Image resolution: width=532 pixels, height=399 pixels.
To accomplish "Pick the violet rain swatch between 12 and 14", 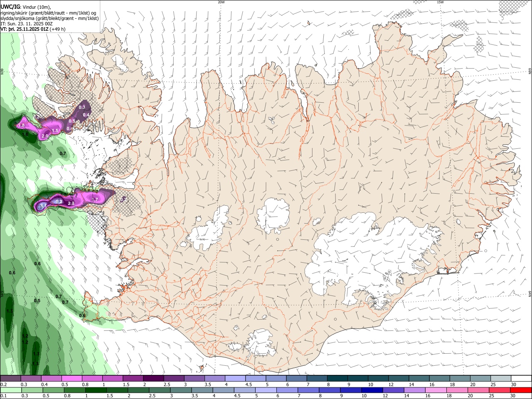I will point(394,390).
